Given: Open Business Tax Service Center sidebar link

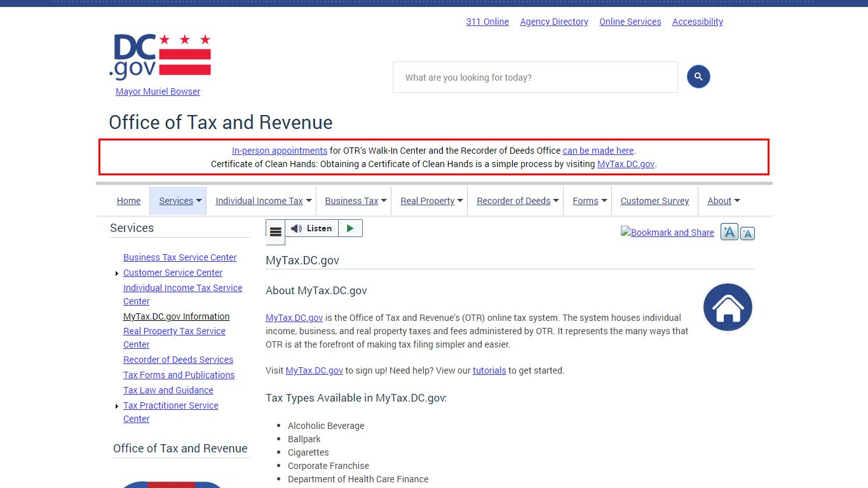Looking at the screenshot, I should pyautogui.click(x=180, y=257).
